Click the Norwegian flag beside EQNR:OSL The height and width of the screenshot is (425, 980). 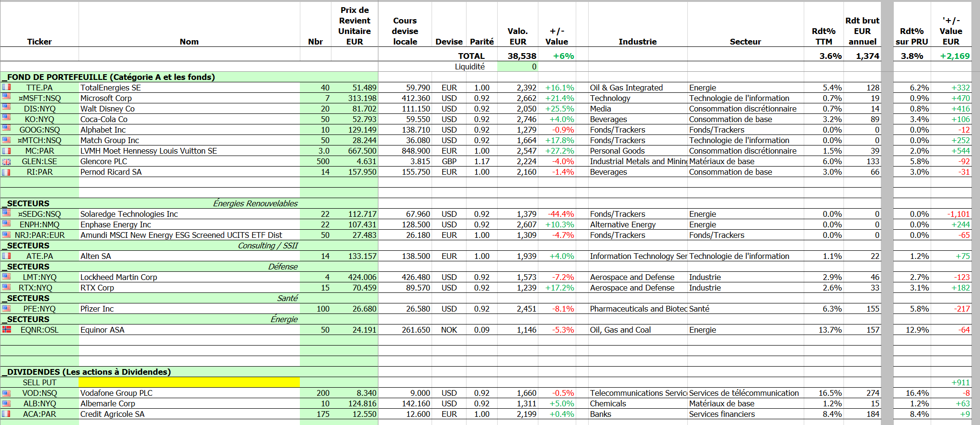pyautogui.click(x=6, y=329)
